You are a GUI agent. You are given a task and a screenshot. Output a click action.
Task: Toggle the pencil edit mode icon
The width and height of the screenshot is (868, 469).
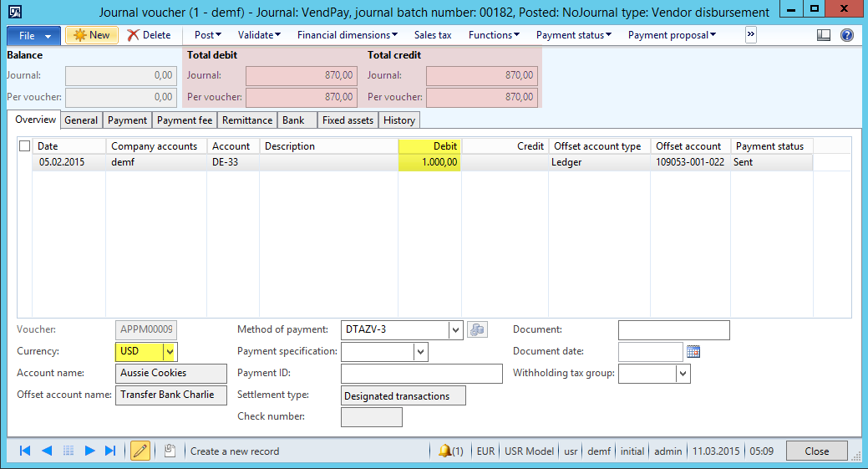click(x=140, y=451)
